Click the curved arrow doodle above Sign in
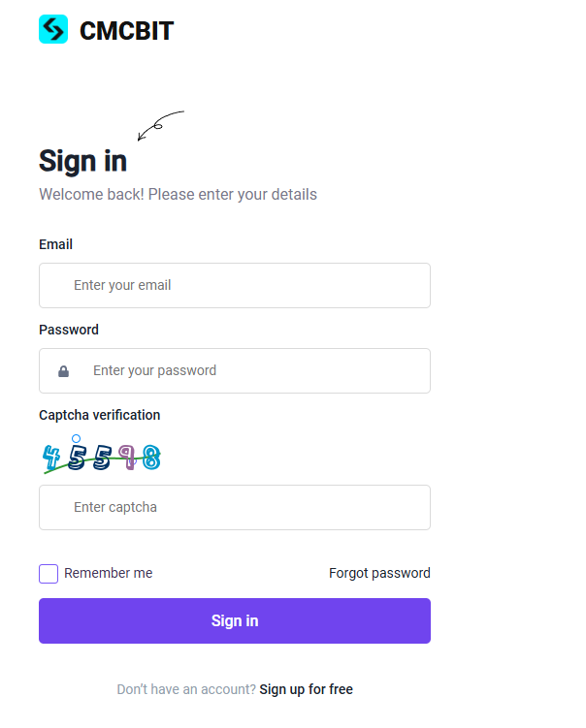Viewport: 586px width, 728px height. (x=160, y=125)
